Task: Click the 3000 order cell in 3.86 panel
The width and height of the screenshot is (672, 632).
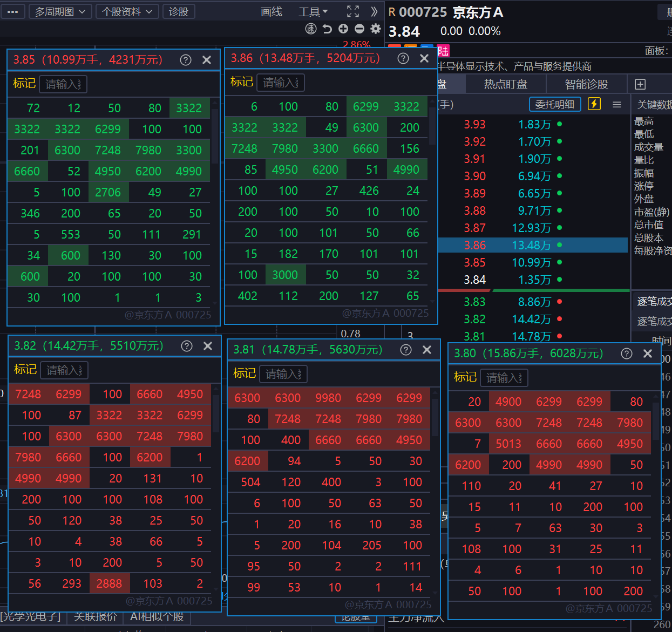Action: coord(286,275)
